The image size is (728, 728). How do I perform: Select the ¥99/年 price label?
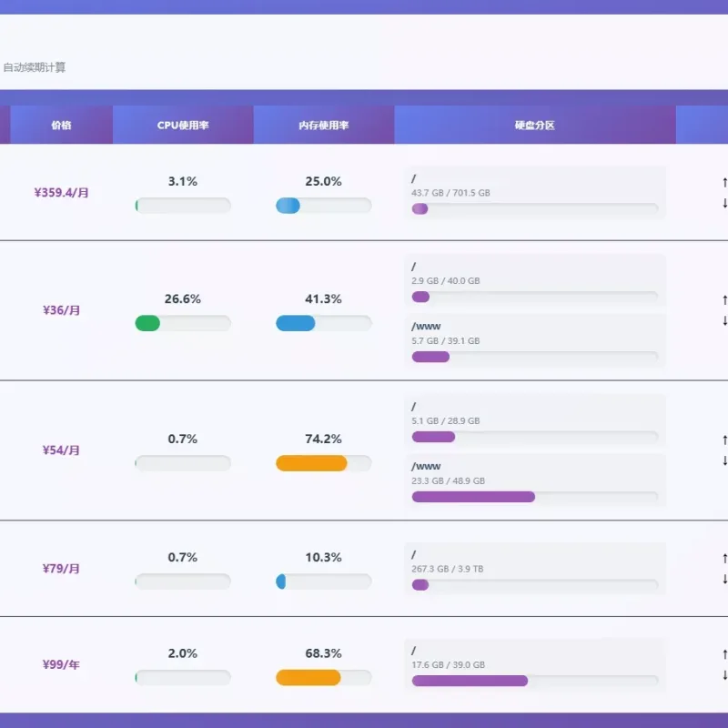click(61, 664)
